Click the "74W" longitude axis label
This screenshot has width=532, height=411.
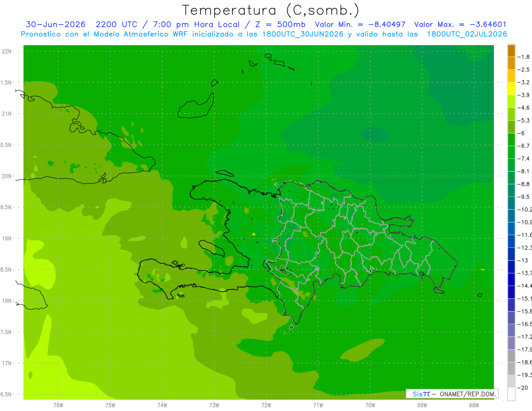(162, 405)
